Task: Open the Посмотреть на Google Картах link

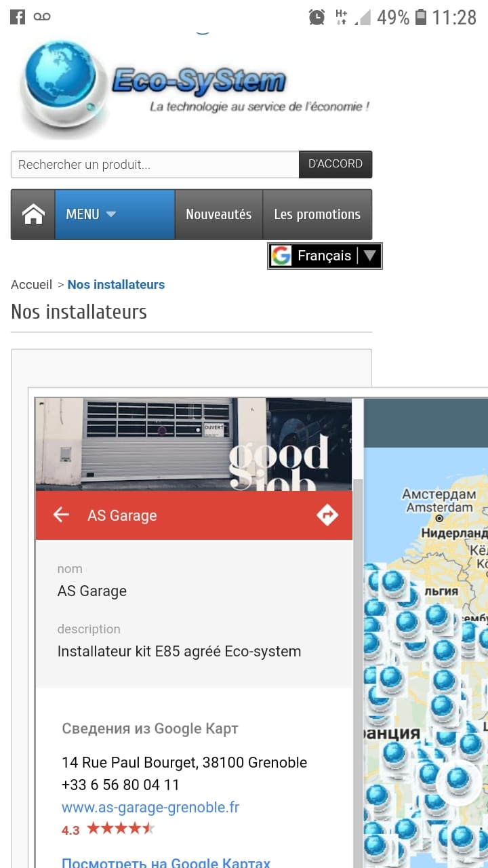Action: click(x=166, y=863)
